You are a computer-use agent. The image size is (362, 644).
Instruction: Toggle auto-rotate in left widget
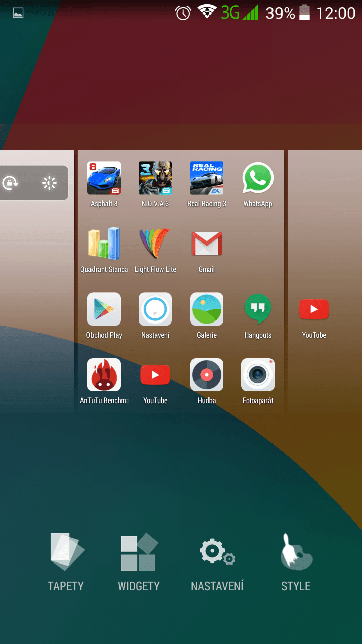click(x=10, y=183)
